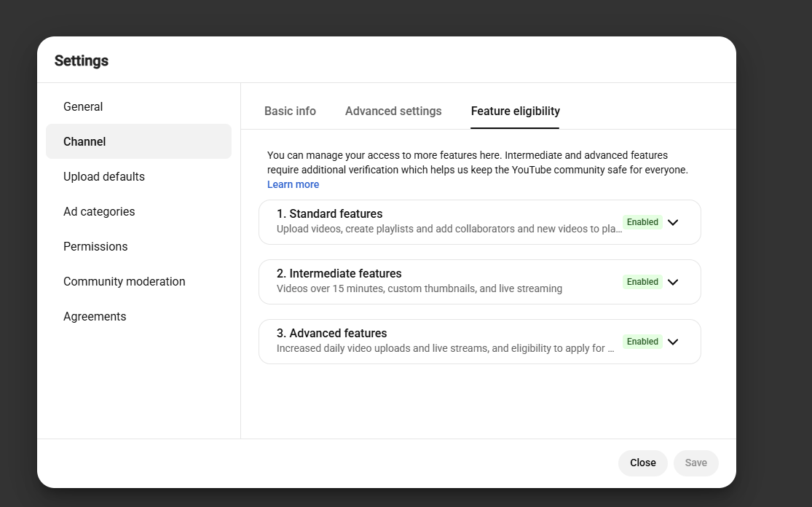Click the 'Videos over 15 minutes' description
The image size is (812, 507).
419,288
